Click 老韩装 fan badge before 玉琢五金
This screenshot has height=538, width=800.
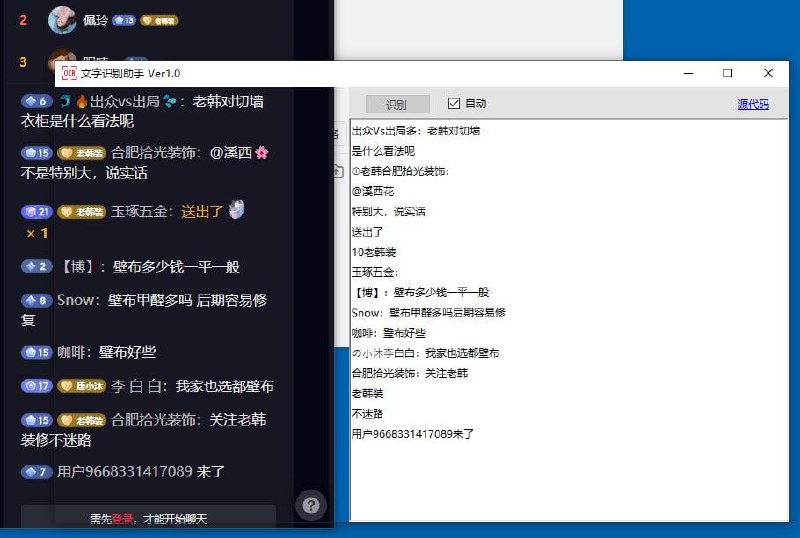(x=82, y=211)
